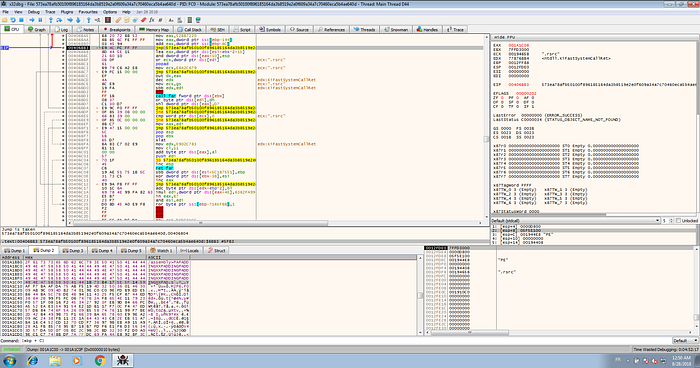The width and height of the screenshot is (700, 368).
Task: Toggle the Unlocked checkbox in arguments pane
Action: click(679, 221)
